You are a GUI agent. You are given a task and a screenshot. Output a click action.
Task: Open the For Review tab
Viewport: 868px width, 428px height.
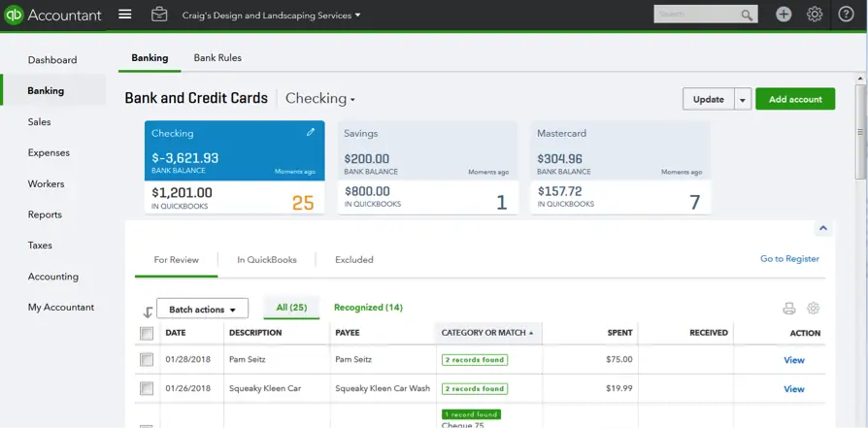pyautogui.click(x=176, y=260)
